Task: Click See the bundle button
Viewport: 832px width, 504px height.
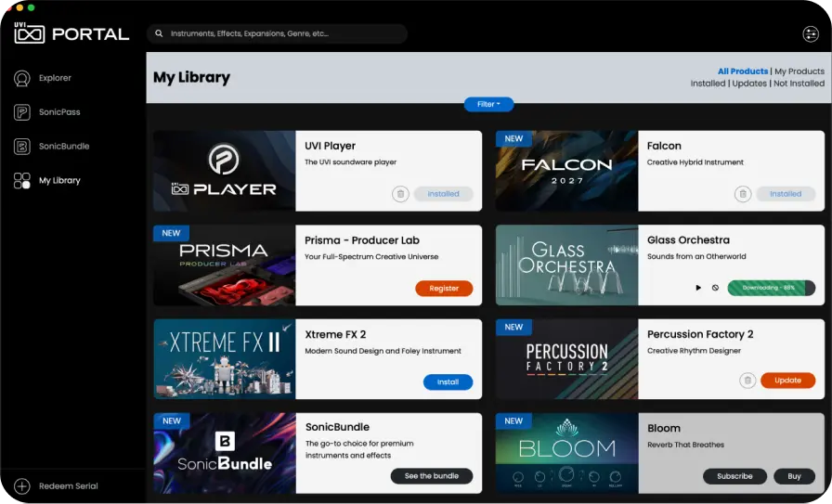Action: pos(432,476)
